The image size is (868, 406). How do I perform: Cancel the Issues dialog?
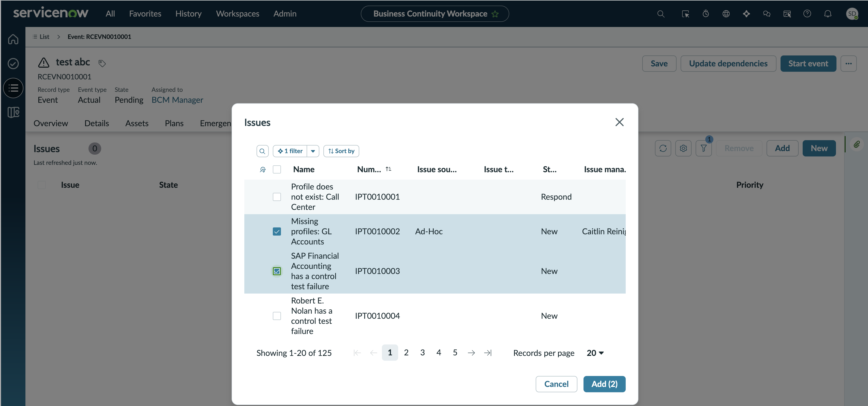pyautogui.click(x=556, y=384)
